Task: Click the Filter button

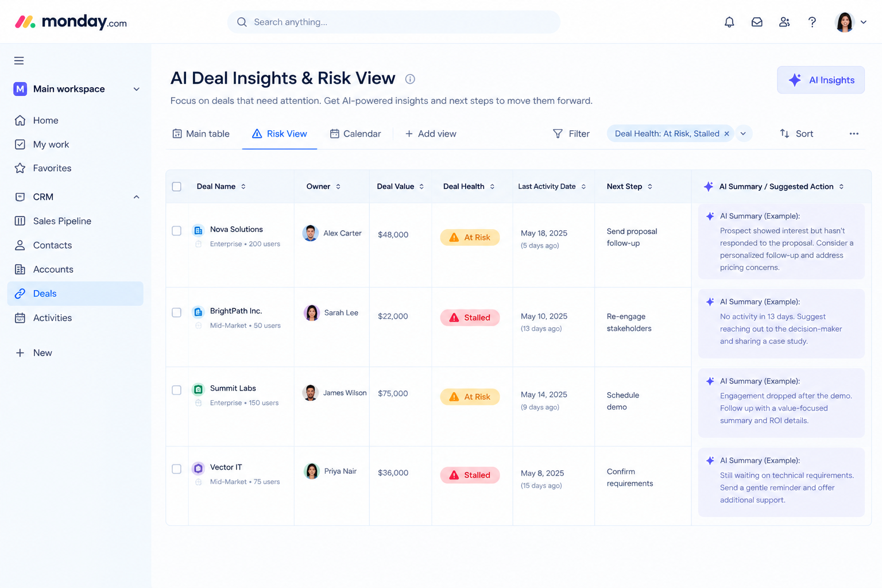Action: [x=571, y=134]
